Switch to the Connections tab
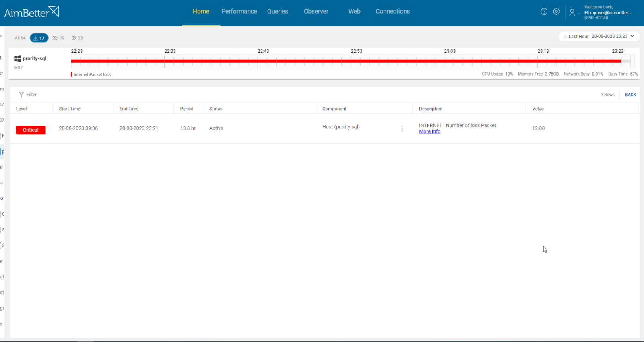The image size is (644, 342). tap(392, 12)
